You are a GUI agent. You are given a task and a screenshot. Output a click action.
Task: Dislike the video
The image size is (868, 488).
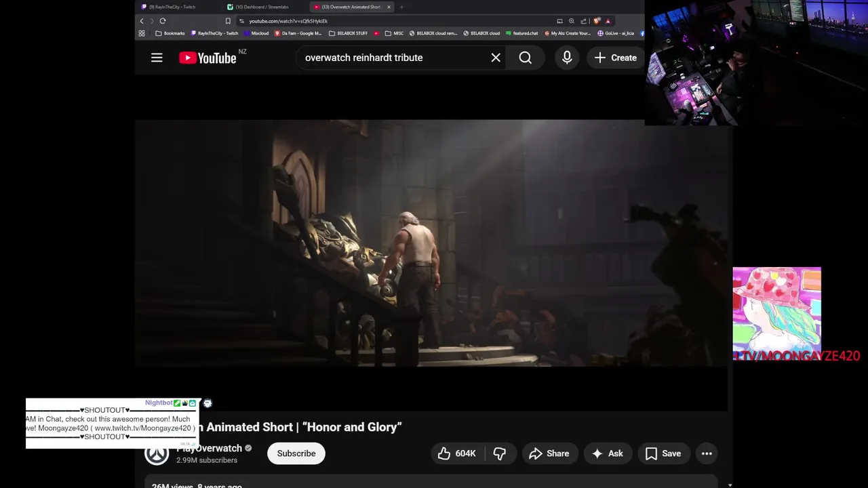point(500,453)
